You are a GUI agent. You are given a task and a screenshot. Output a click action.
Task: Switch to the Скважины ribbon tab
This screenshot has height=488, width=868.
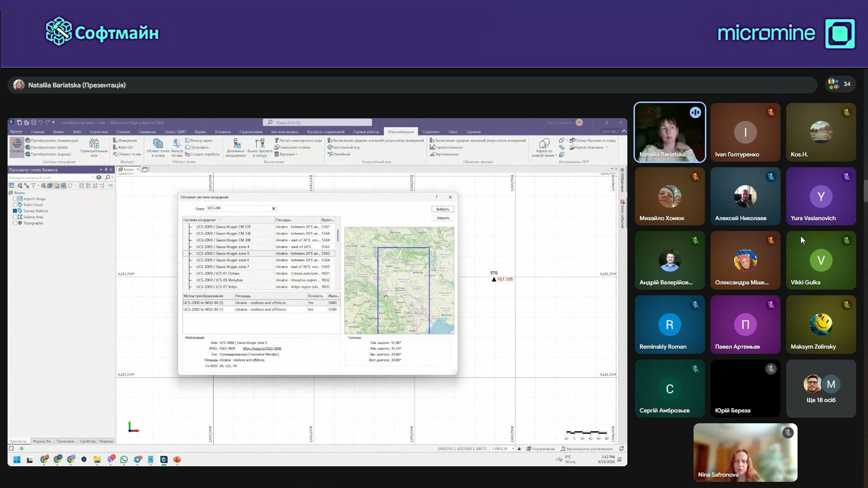tap(147, 132)
